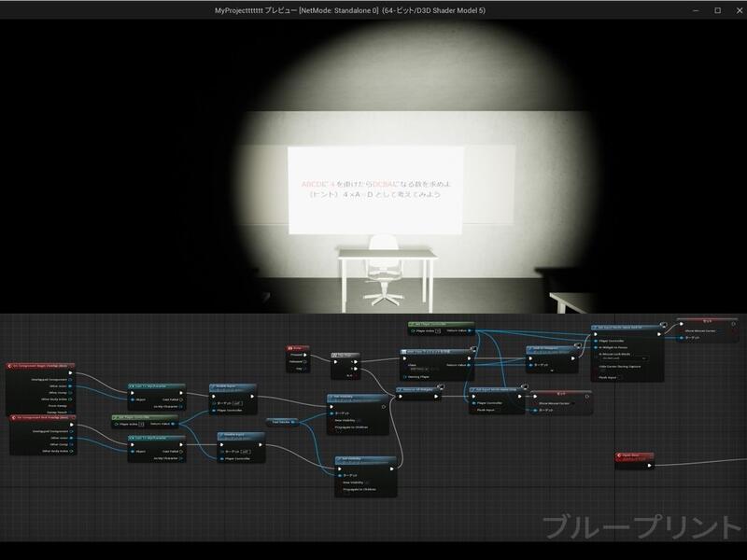Open the In Mouse Lock Mode dropdown
The image size is (747, 560).
tap(623, 357)
